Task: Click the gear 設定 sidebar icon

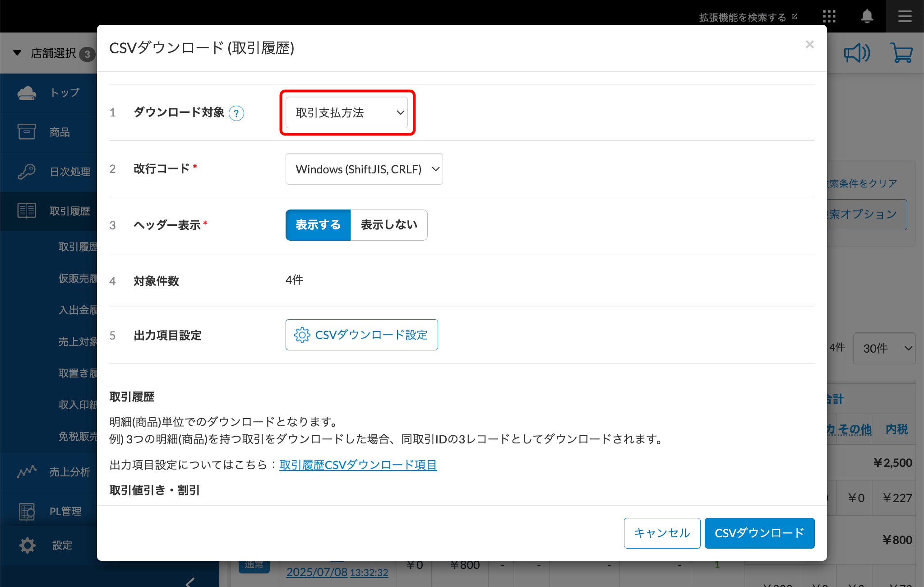Action: [28, 545]
